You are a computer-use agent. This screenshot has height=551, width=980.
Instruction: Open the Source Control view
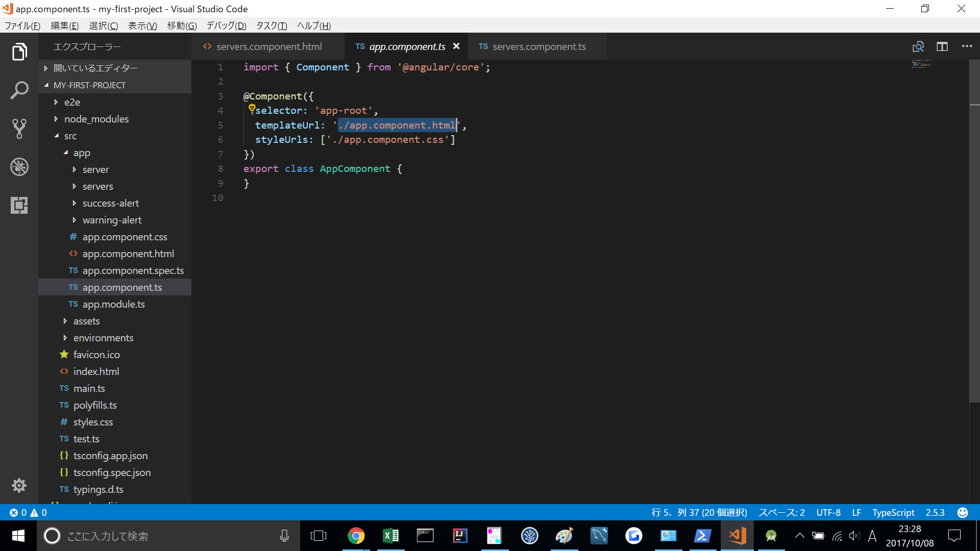tap(19, 129)
